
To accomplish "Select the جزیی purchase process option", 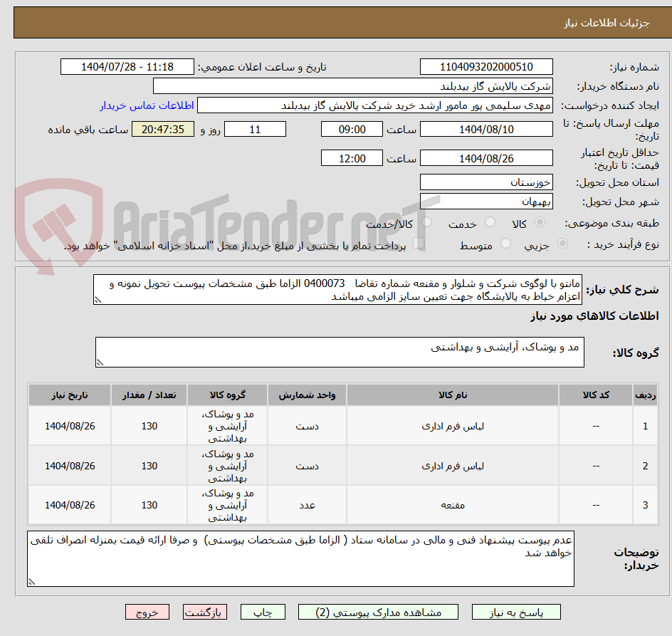I will point(563,242).
